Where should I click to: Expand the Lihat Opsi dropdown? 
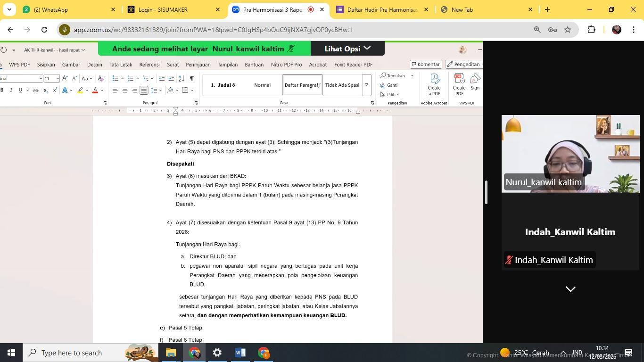[x=347, y=49]
